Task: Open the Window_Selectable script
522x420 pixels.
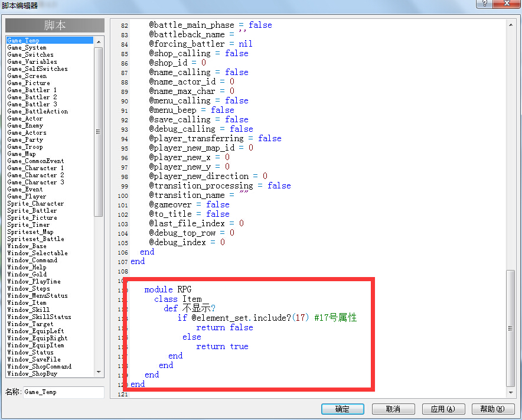Action: tap(38, 253)
